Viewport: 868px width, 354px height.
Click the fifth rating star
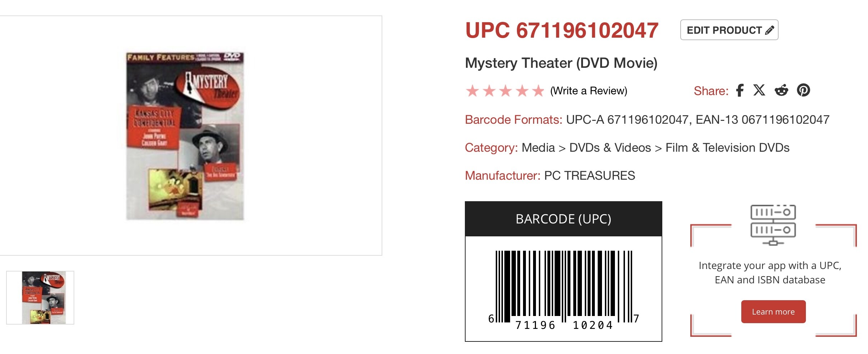538,91
